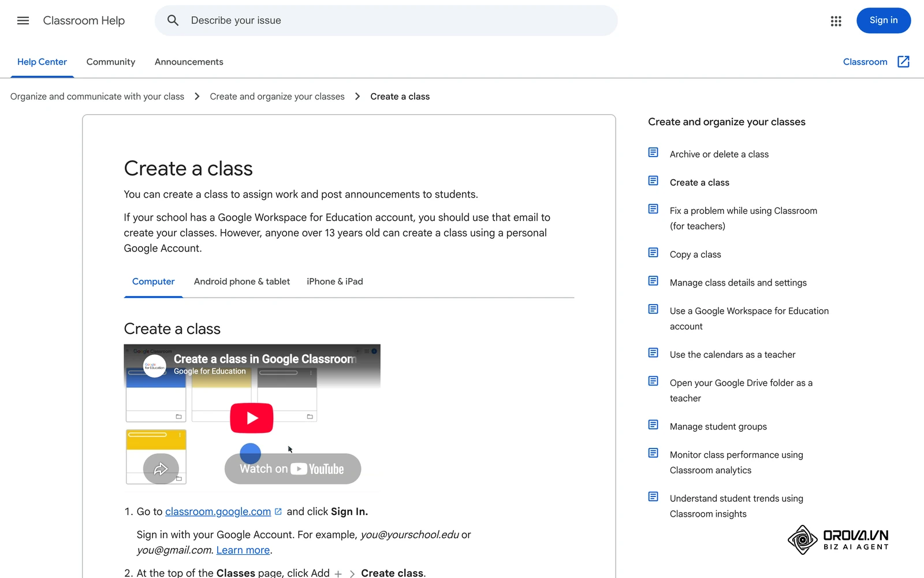Screen dimensions: 924x578
Task: Open the classroom.google.com link
Action: click(218, 512)
